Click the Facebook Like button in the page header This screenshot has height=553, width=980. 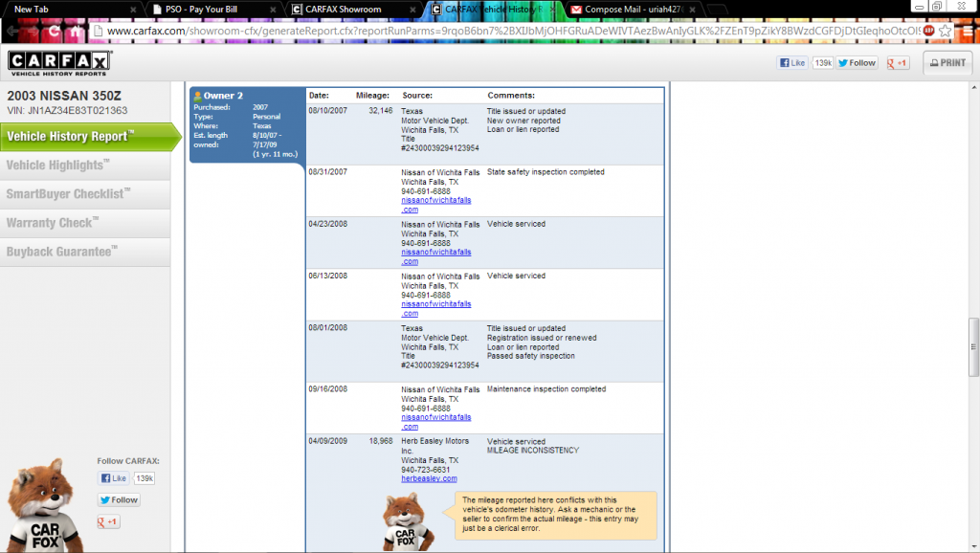point(791,62)
